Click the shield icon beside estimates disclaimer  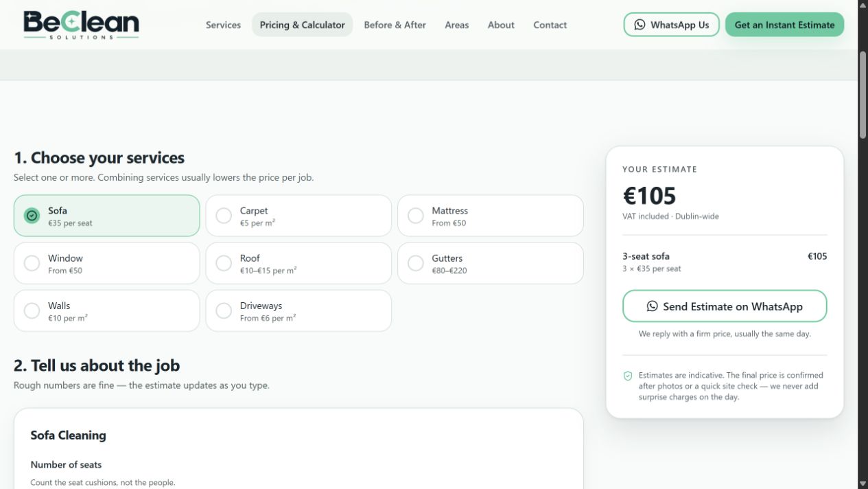(628, 376)
